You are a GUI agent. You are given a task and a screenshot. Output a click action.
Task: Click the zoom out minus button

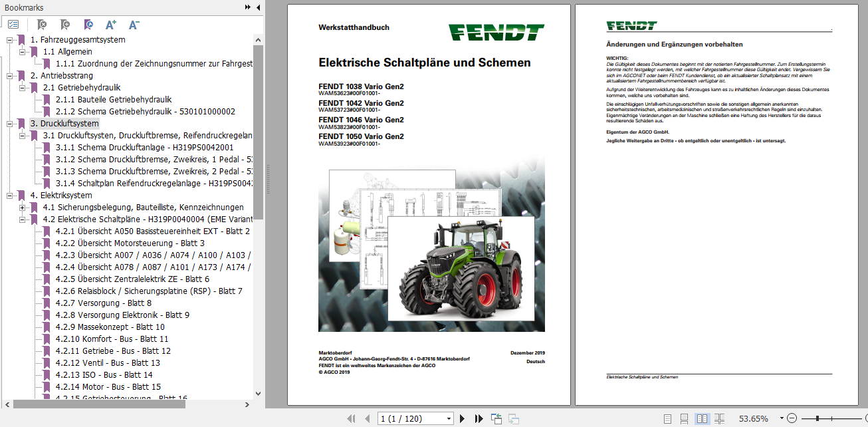tap(792, 418)
